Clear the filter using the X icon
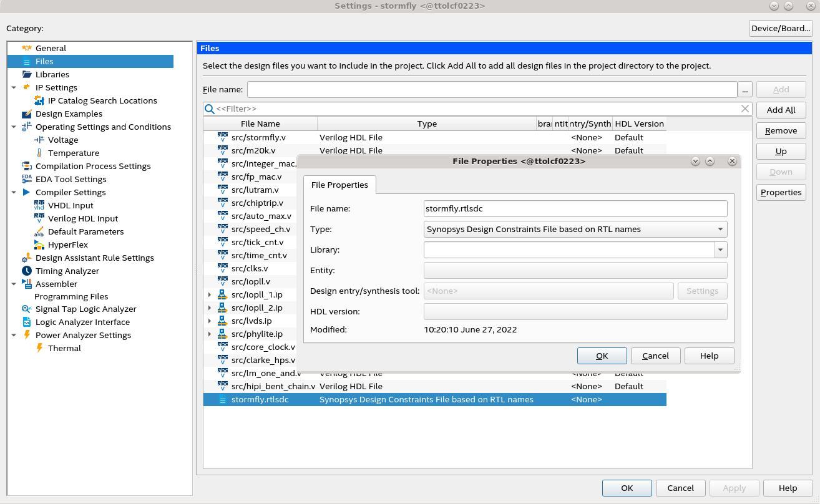820x504 pixels. [x=744, y=109]
